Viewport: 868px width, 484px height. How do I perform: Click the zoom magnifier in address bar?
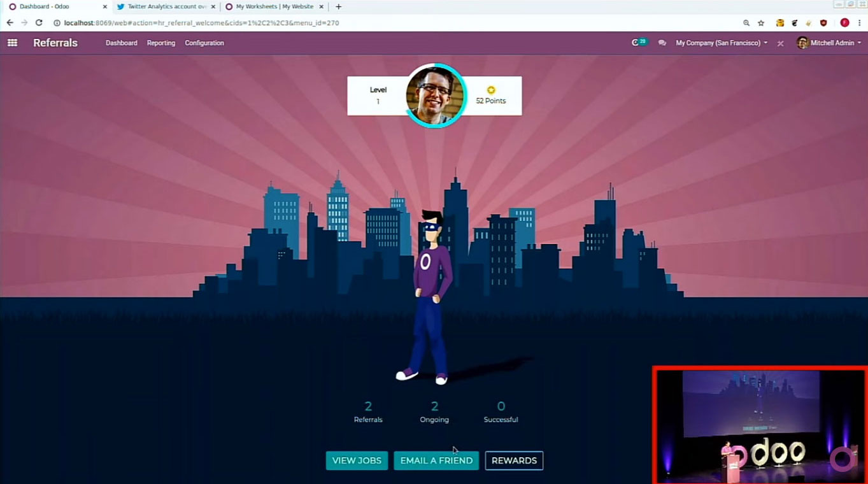click(746, 22)
